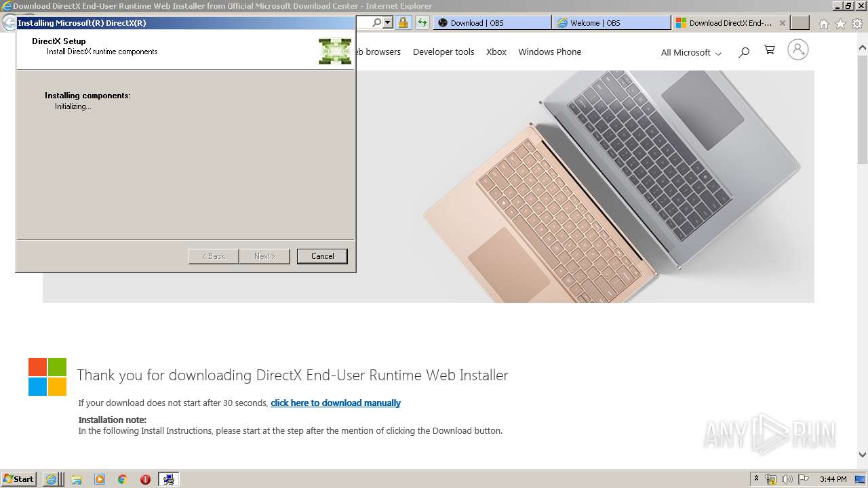The height and width of the screenshot is (488, 868).
Task: Open the Internet Explorer Tools gear icon
Action: click(857, 24)
